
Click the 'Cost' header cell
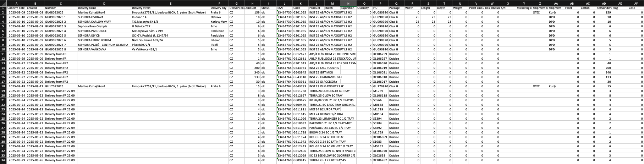pos(635,8)
